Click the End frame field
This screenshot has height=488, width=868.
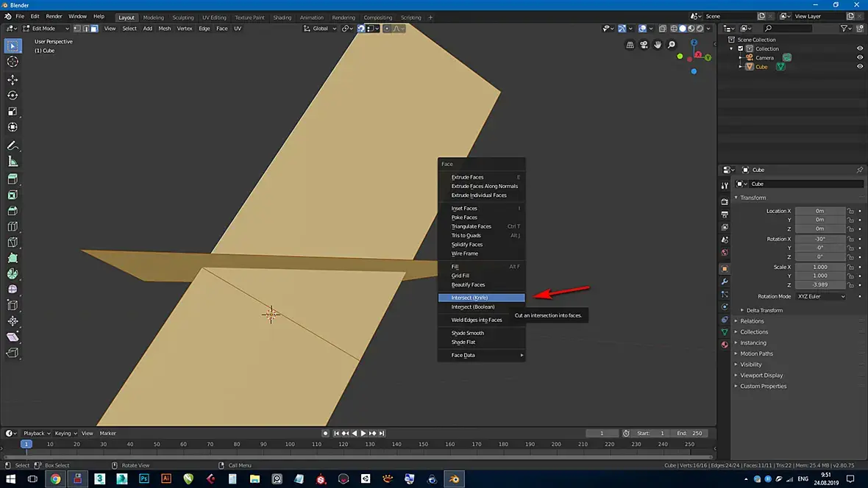tap(690, 433)
